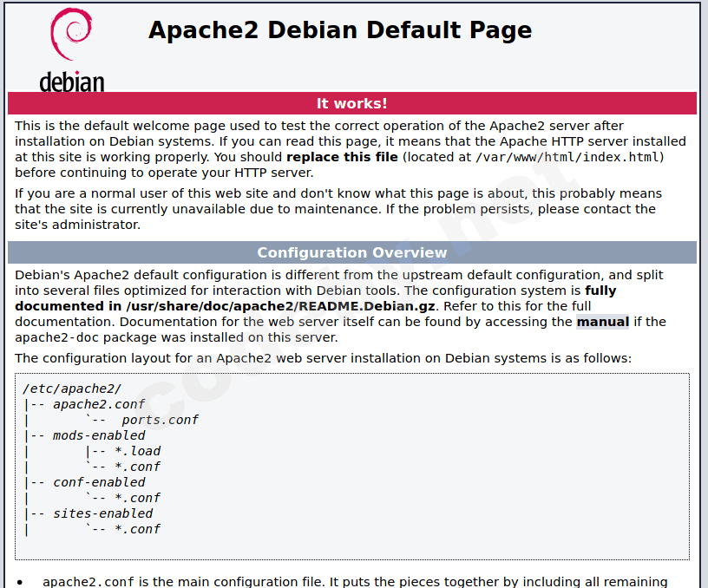Click the Debian swirl logo
This screenshot has width=708, height=588.
[71, 35]
